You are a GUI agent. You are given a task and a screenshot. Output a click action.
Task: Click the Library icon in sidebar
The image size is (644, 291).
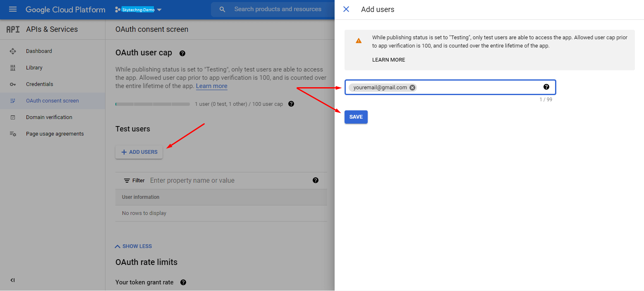13,68
